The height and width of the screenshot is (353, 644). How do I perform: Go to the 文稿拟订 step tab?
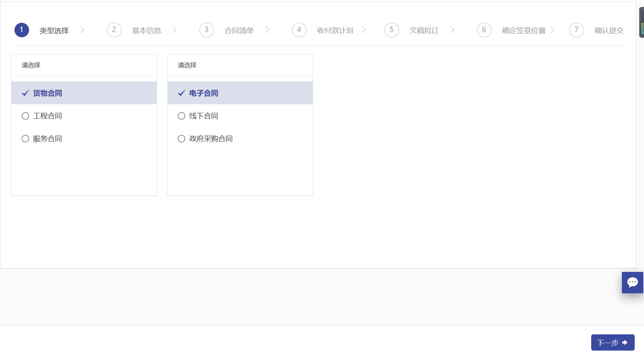(x=424, y=31)
